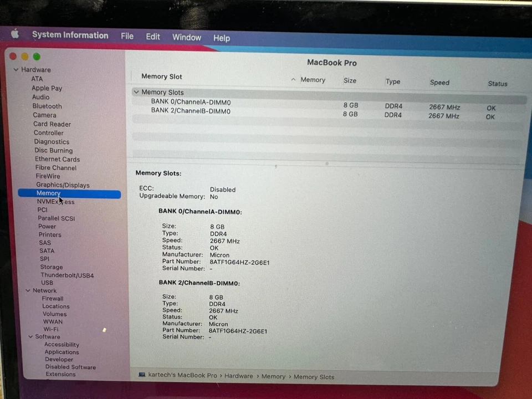
Task: Collapse the Software tree
Action: [31, 336]
